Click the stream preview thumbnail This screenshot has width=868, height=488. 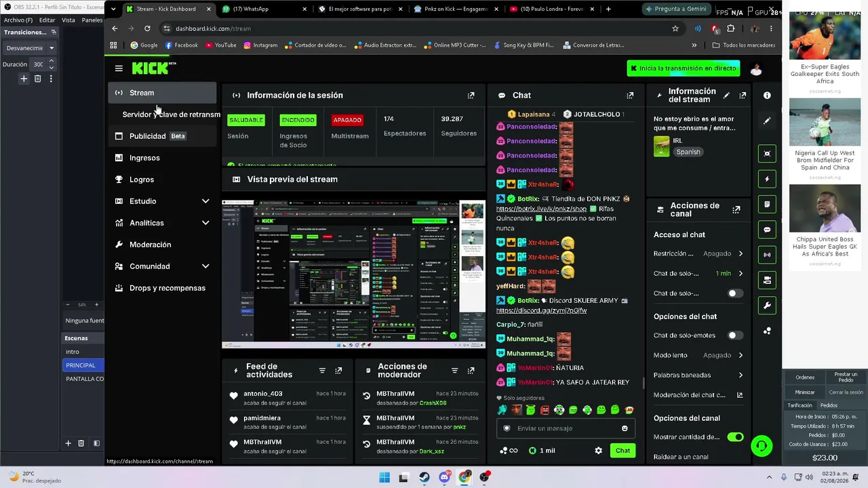click(353, 274)
